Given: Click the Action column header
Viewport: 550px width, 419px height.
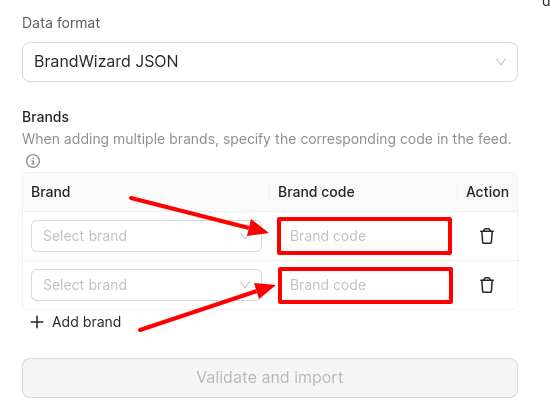Looking at the screenshot, I should [487, 192].
